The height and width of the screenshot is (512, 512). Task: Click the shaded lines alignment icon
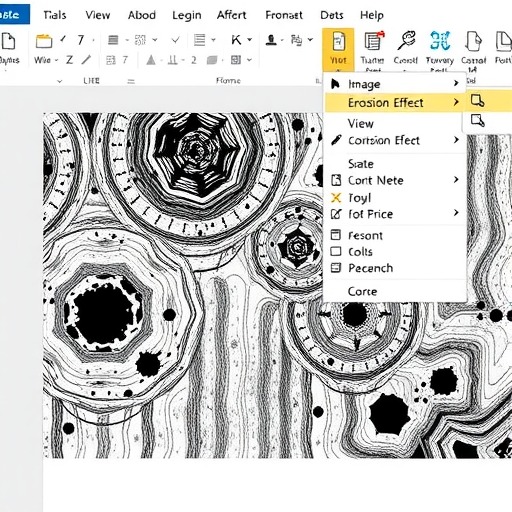tap(113, 40)
